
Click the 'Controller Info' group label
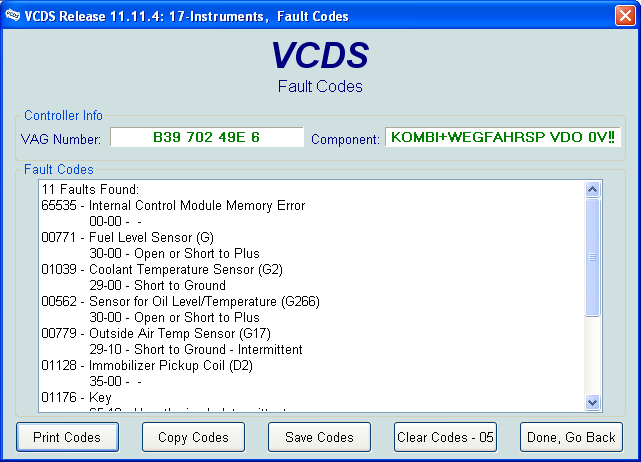tap(63, 116)
